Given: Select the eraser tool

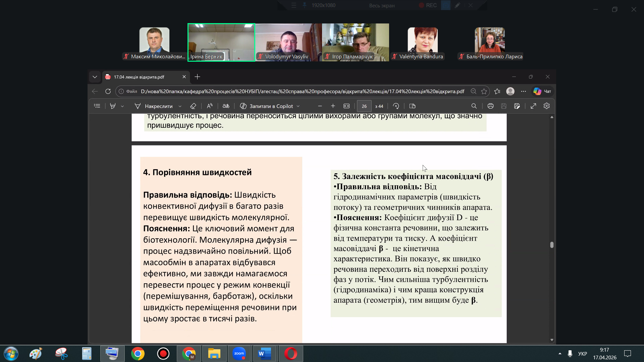Looking at the screenshot, I should 193,106.
